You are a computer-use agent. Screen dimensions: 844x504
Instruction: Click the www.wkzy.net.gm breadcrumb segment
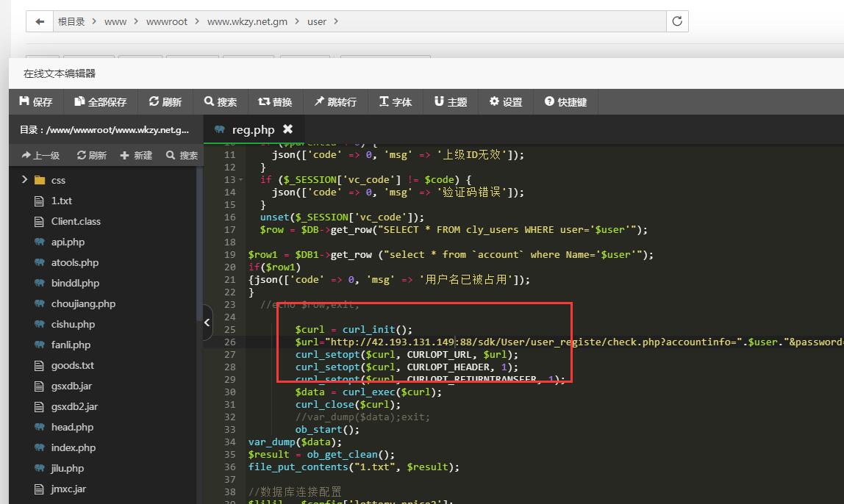pos(247,21)
